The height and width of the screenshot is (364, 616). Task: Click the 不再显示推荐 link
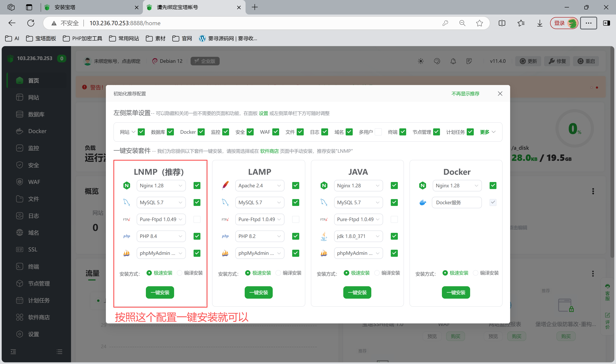click(465, 94)
